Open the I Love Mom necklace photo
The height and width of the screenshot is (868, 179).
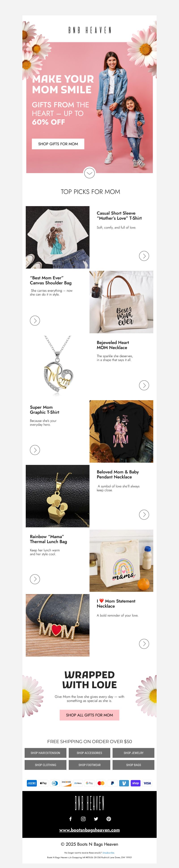(58, 625)
